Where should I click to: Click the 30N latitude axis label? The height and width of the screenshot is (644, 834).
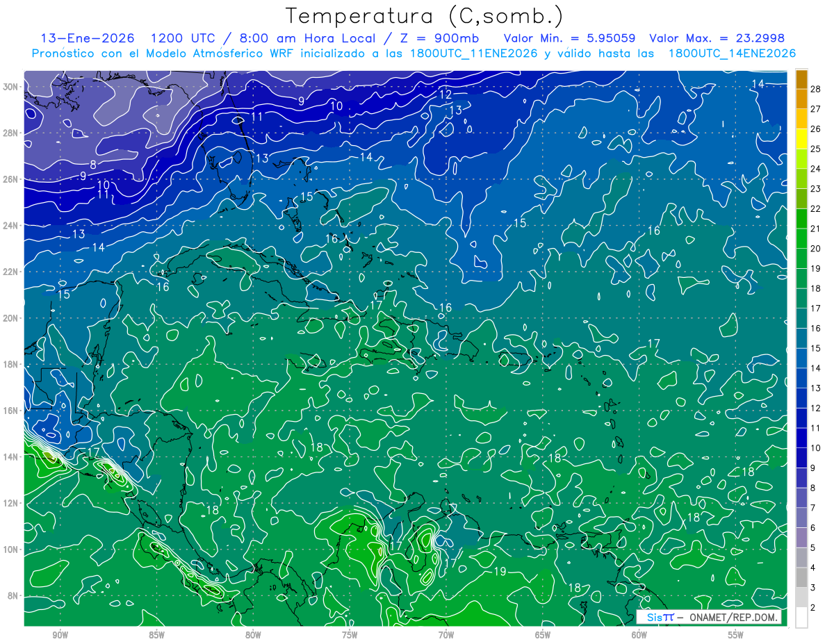coord(12,86)
